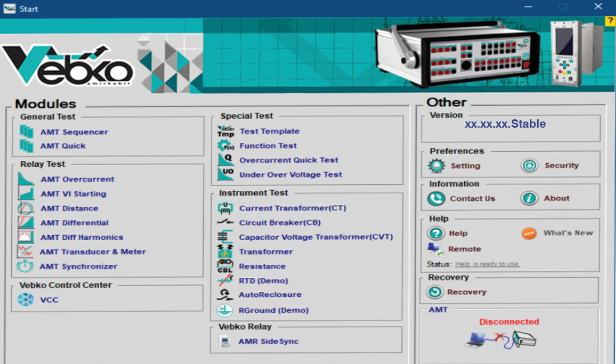Click the VCC control center icon
616x364 pixels.
point(26,300)
